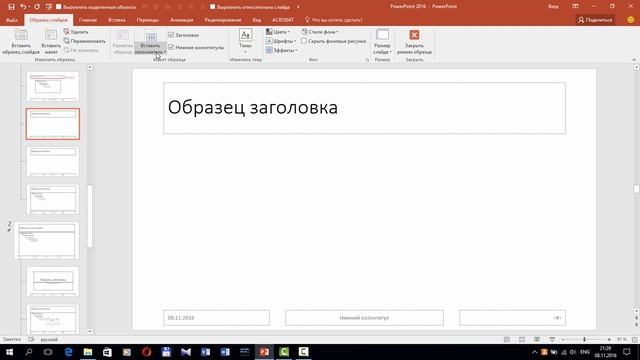Start slideshow from status bar icon

click(552, 340)
